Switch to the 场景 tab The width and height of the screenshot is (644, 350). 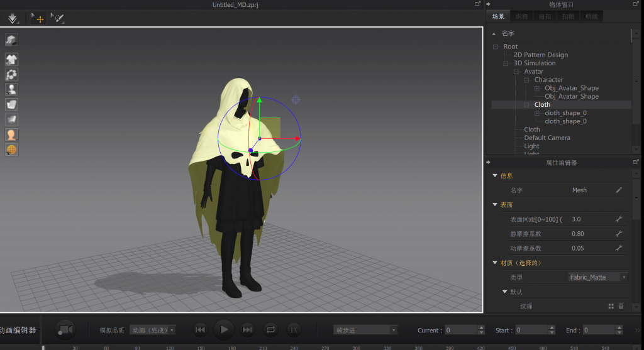click(498, 16)
